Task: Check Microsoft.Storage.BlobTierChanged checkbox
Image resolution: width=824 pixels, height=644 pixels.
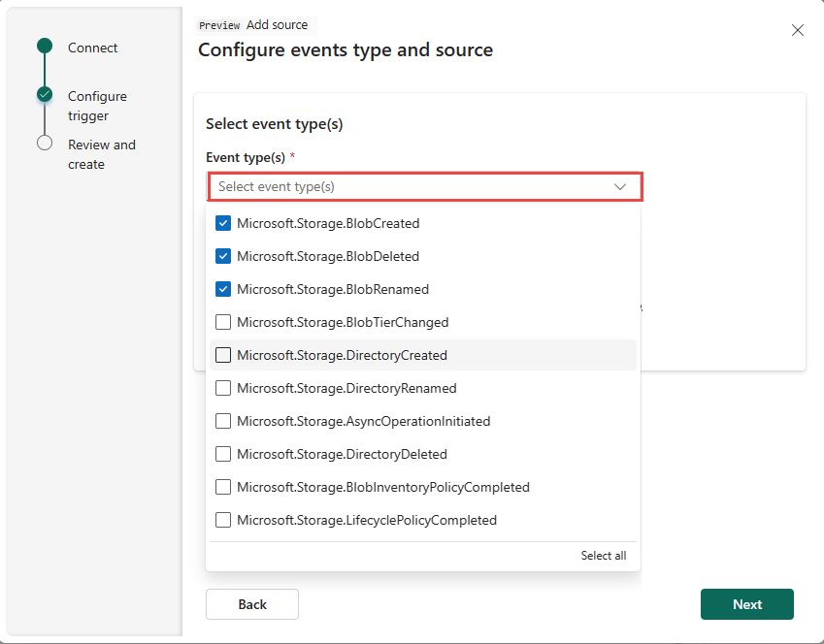Action: (223, 322)
